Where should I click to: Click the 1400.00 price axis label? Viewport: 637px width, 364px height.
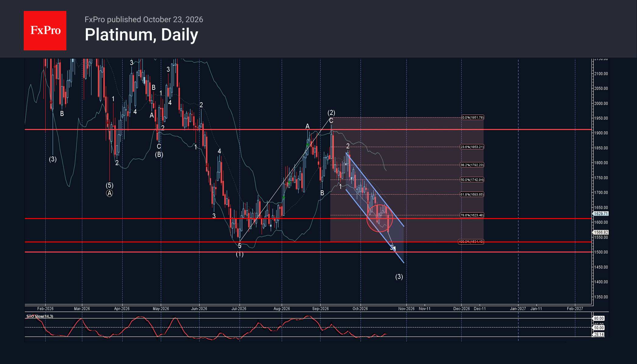click(x=601, y=282)
